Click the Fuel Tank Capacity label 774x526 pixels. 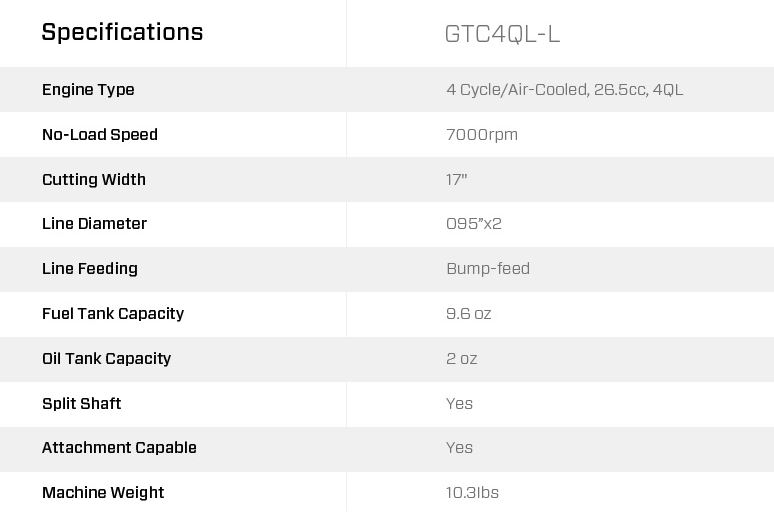tap(113, 314)
